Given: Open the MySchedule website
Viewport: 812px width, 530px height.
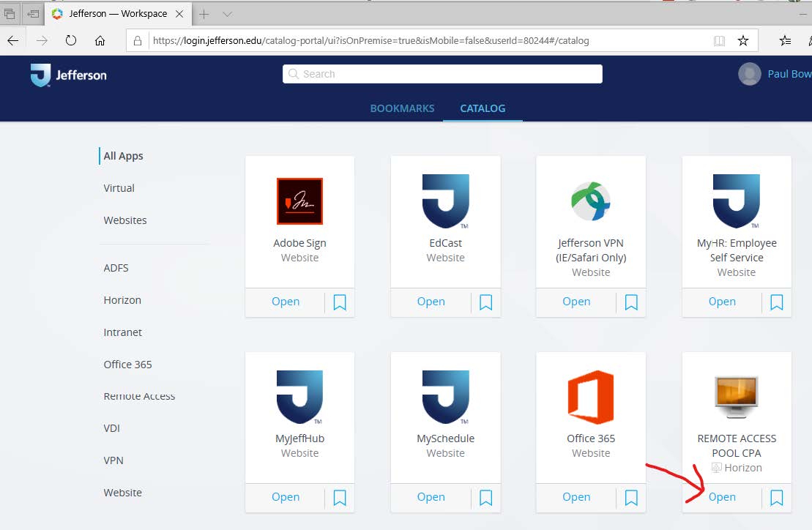Looking at the screenshot, I should point(431,497).
